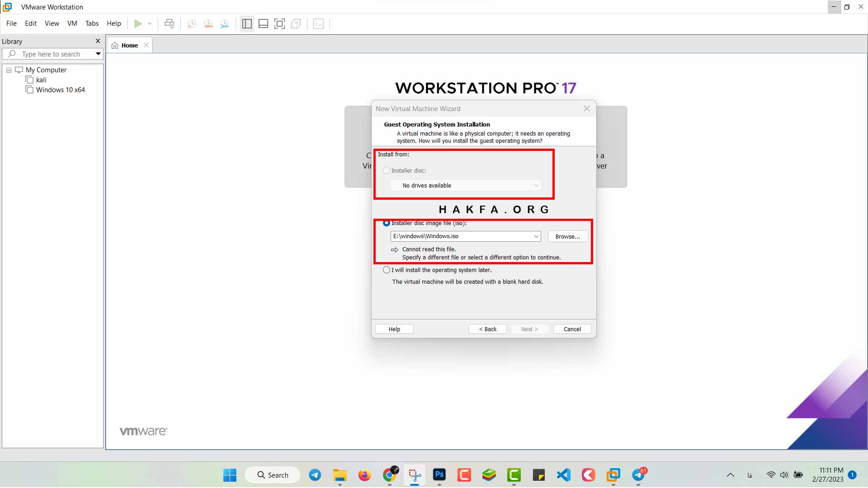Toggle the Library sidebar view icon
Image resolution: width=868 pixels, height=488 pixels.
[247, 23]
